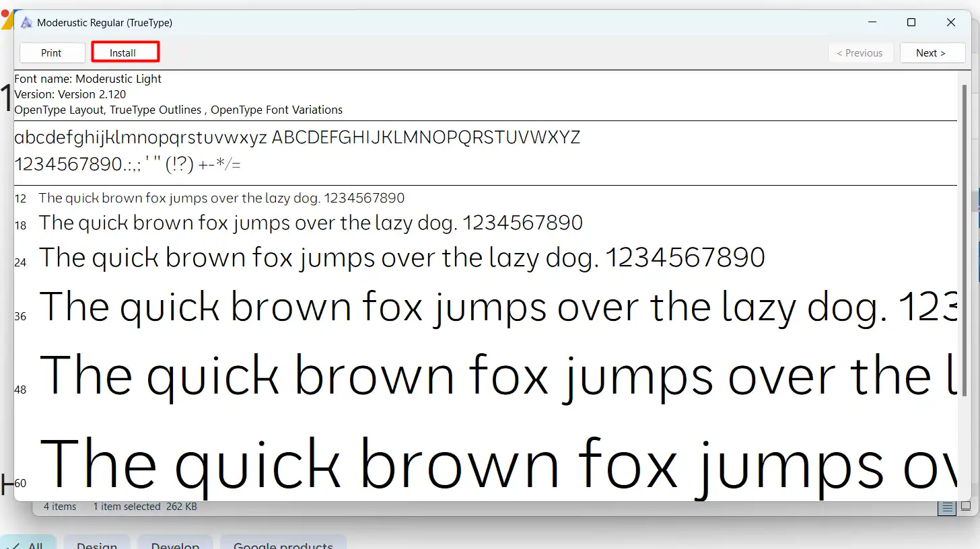Print the Moderustic font sample
This screenshot has height=549, width=980.
tap(52, 52)
